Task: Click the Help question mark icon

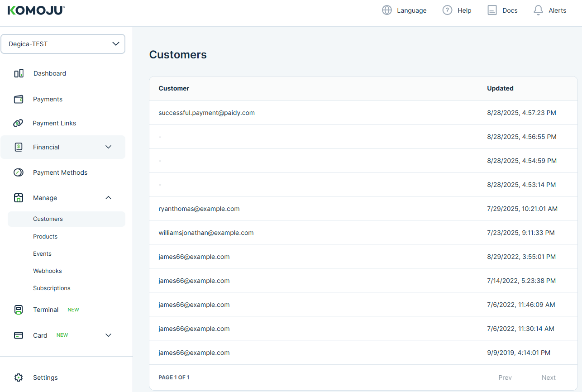Action: coord(448,10)
